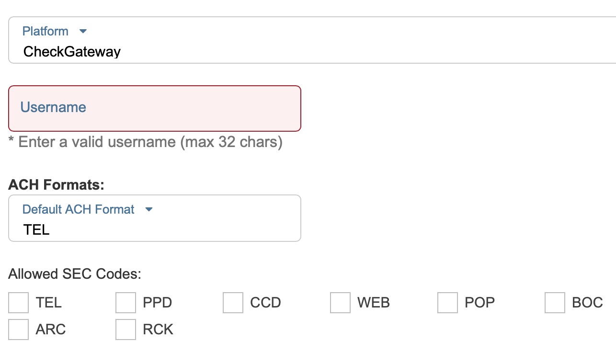The image size is (616, 364).
Task: Click the RCK label text beside its checkbox
Action: pyautogui.click(x=158, y=330)
